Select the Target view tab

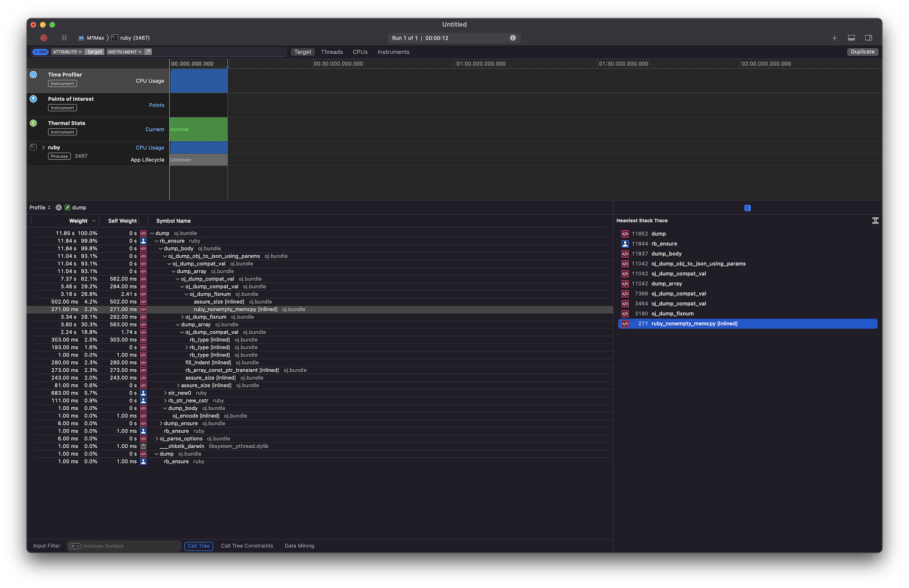click(302, 52)
